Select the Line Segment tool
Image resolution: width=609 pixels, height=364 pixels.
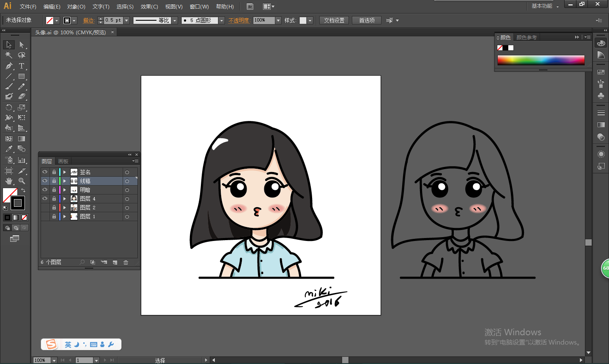click(9, 77)
